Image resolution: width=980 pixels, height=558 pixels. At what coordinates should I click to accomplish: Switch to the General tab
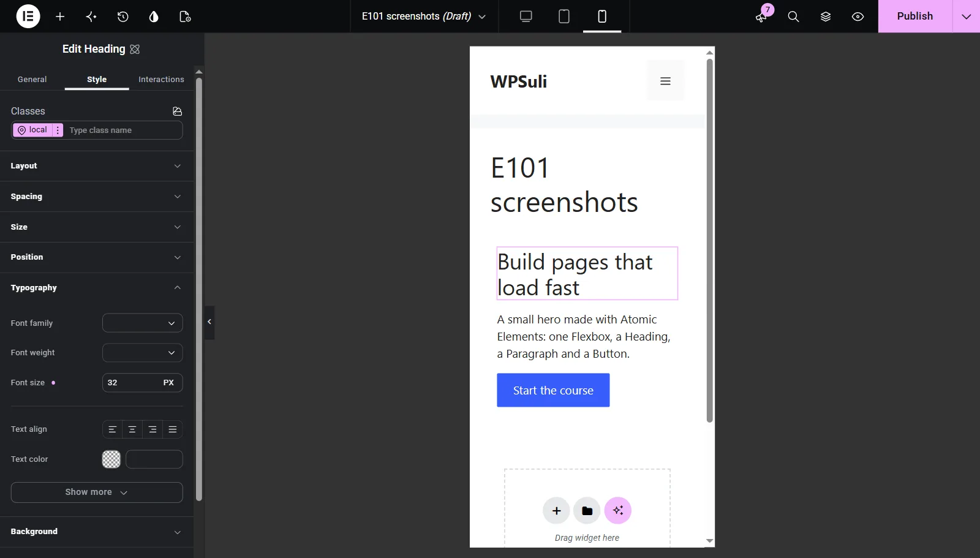pyautogui.click(x=32, y=80)
